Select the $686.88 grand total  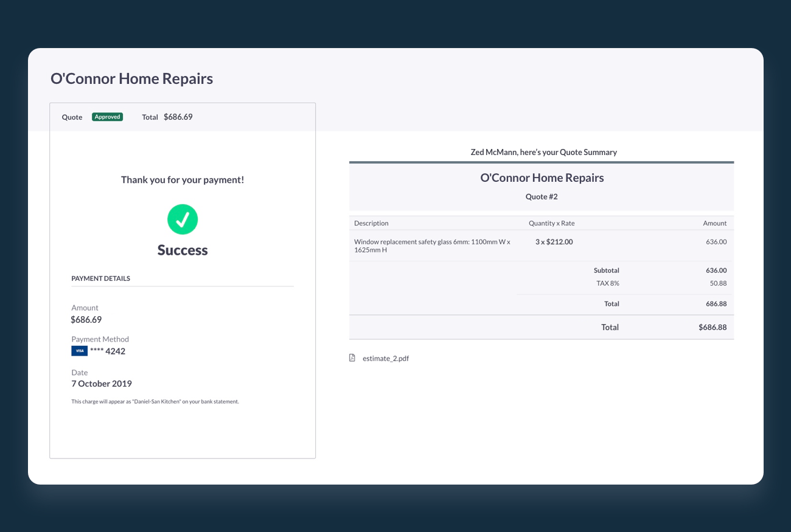click(713, 327)
